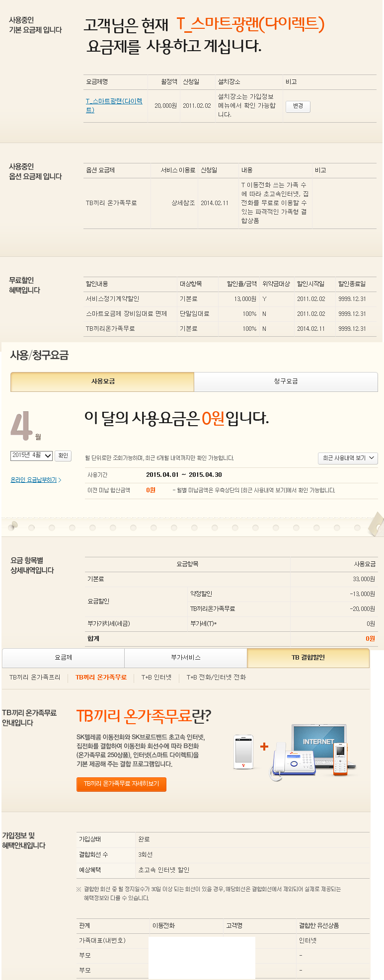Click the white smartphone image
384x980 pixels.
tap(243, 751)
